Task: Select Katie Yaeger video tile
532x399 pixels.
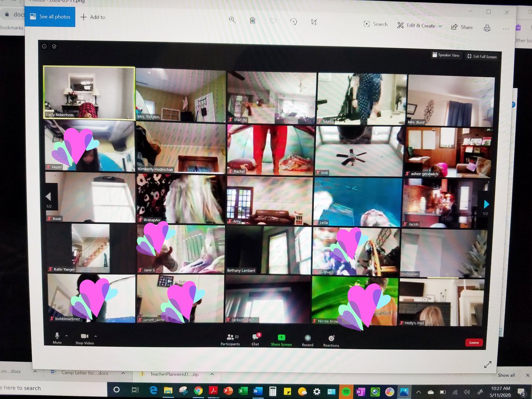Action: coord(91,248)
